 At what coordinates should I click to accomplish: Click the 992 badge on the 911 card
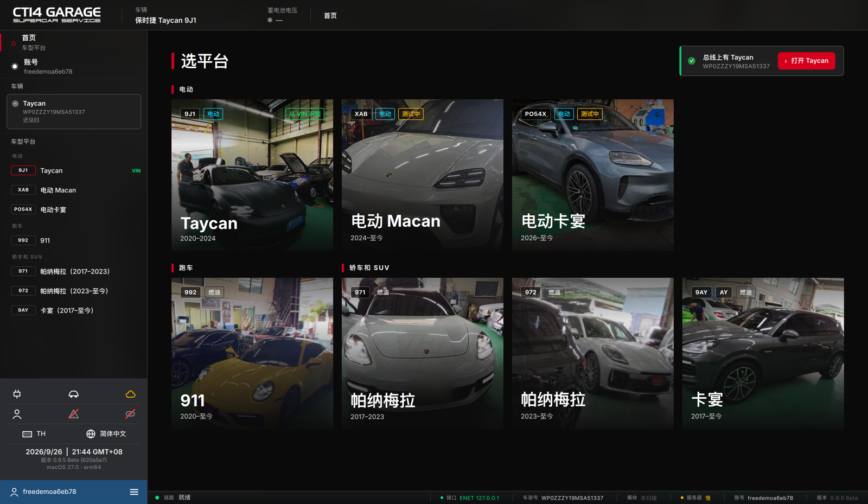(190, 292)
